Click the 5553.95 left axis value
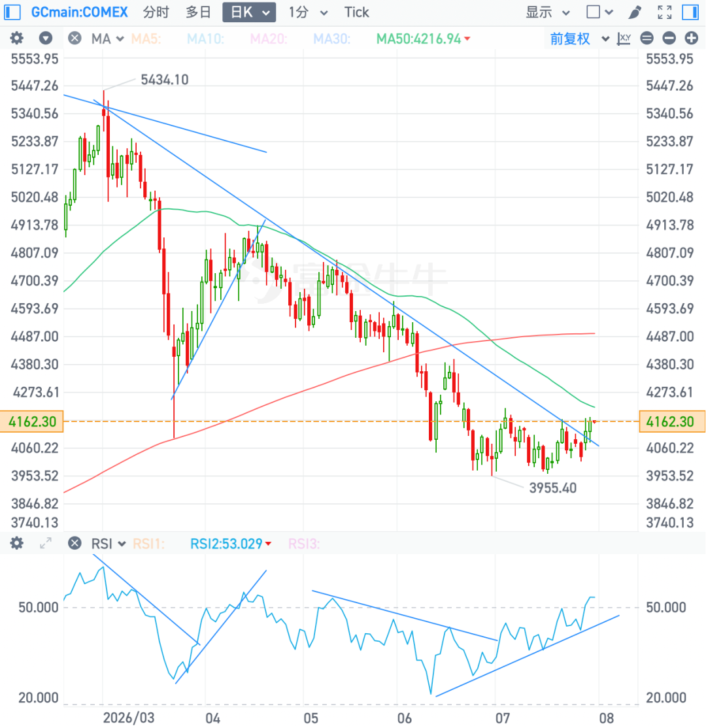 pyautogui.click(x=35, y=59)
